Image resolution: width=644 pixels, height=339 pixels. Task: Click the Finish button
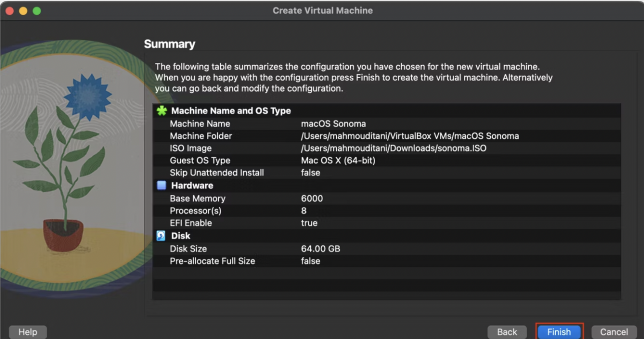(x=558, y=331)
